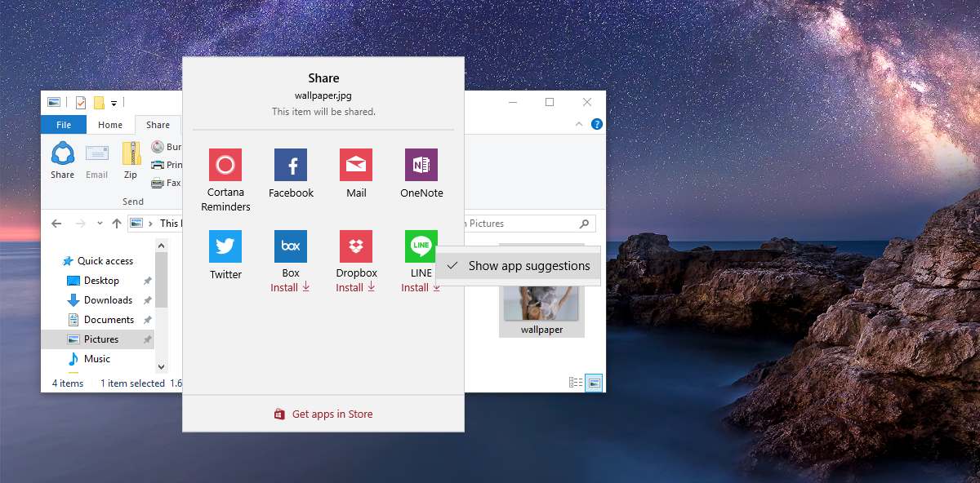Click the pin icon beside Pictures
The width and height of the screenshot is (980, 483).
point(147,339)
